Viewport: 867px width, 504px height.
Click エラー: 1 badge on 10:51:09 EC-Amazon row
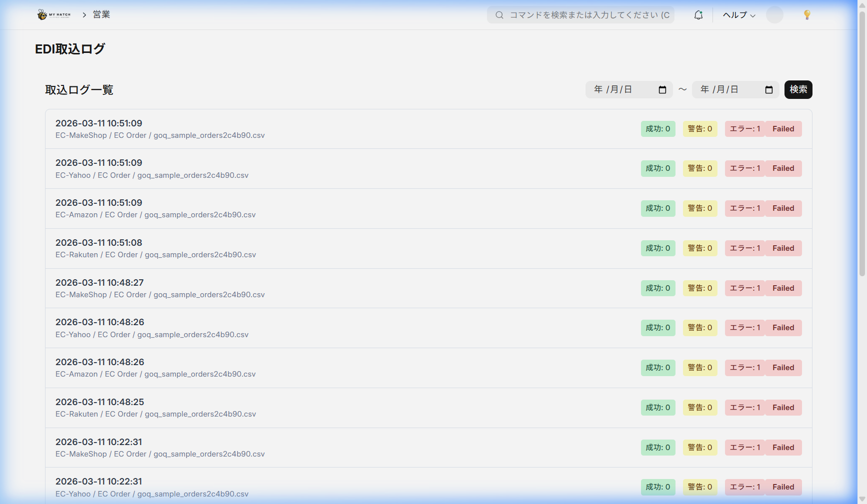click(x=744, y=208)
